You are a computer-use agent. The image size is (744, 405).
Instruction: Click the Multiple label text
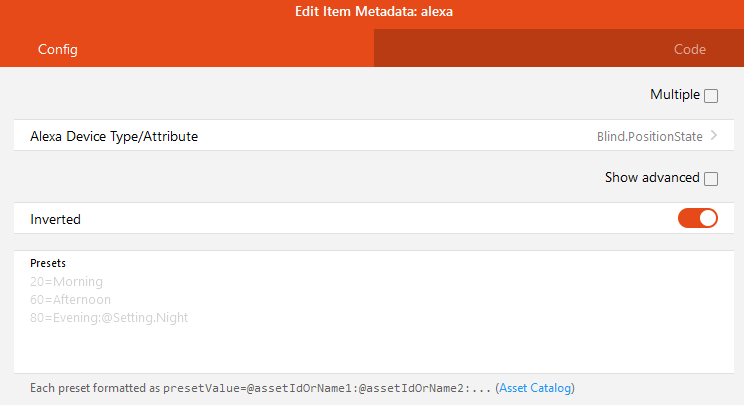pos(675,95)
